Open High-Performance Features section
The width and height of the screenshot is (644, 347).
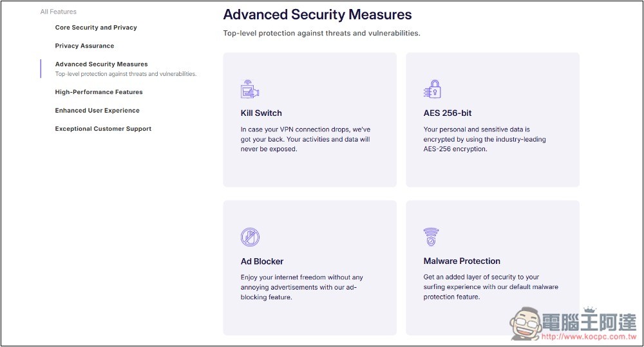tap(99, 92)
